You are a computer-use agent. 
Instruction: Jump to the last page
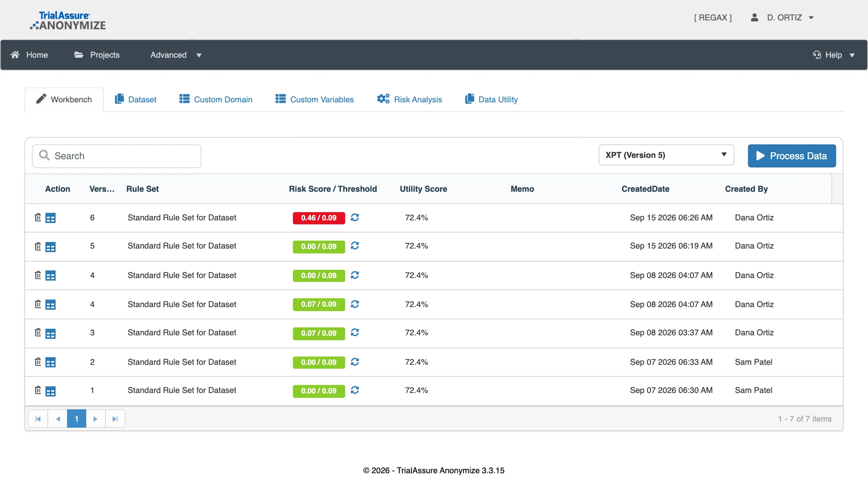(115, 419)
